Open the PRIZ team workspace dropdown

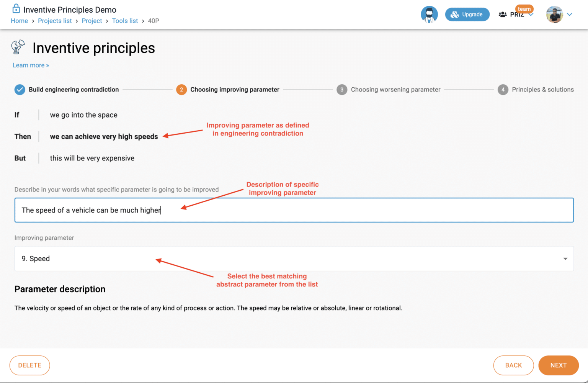[x=531, y=15]
